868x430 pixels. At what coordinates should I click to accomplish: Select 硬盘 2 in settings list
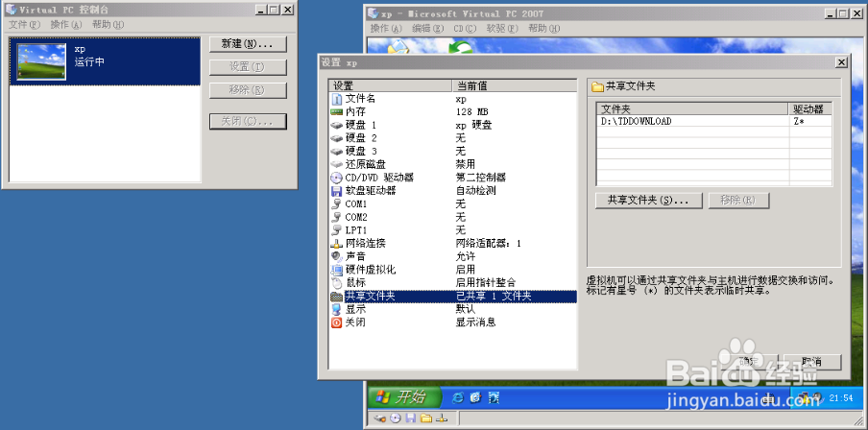tap(453, 138)
